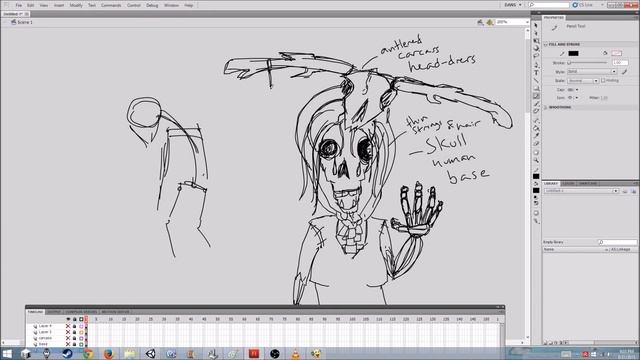The width and height of the screenshot is (640, 360).
Task: Select the Zoom magnifier tool
Action: click(x=536, y=160)
